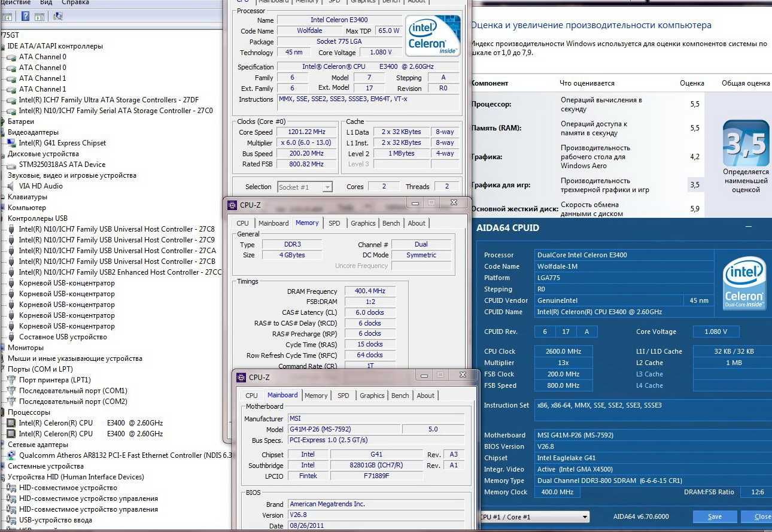772x532 pixels.
Task: Click the 3,5 Windows Experience Index badge
Action: point(746,143)
